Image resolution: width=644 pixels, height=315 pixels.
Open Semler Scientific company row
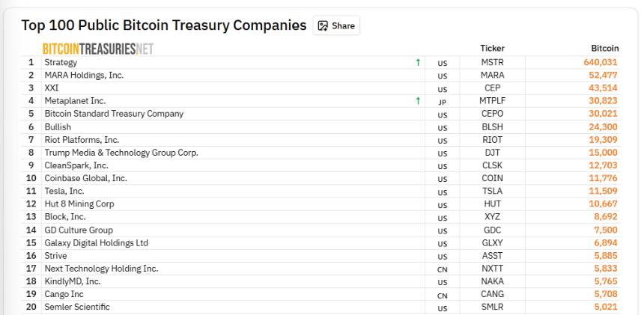(77, 308)
